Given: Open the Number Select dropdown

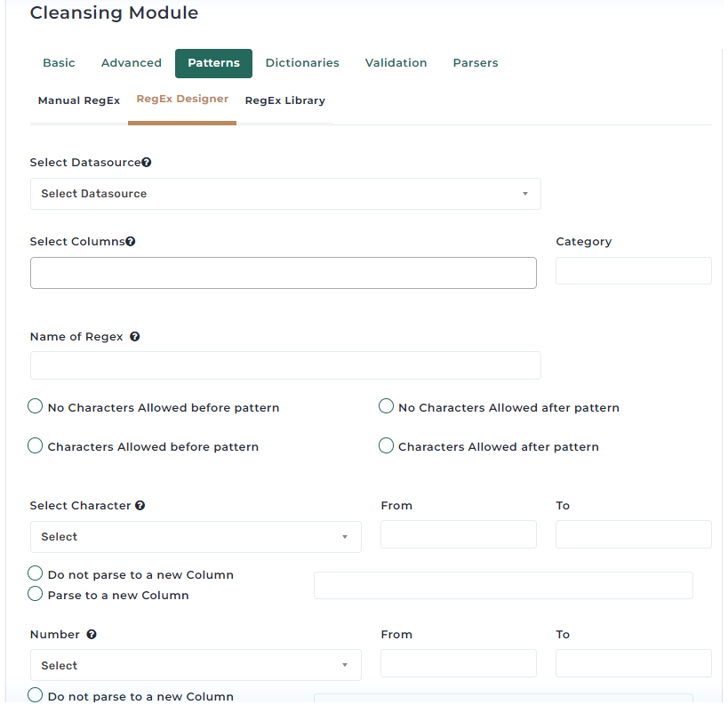Looking at the screenshot, I should click(196, 666).
